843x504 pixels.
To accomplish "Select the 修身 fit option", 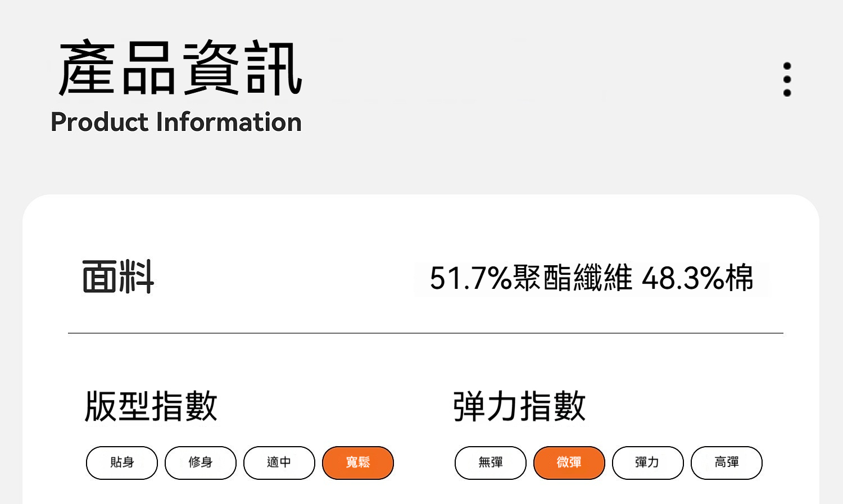I will 201,462.
